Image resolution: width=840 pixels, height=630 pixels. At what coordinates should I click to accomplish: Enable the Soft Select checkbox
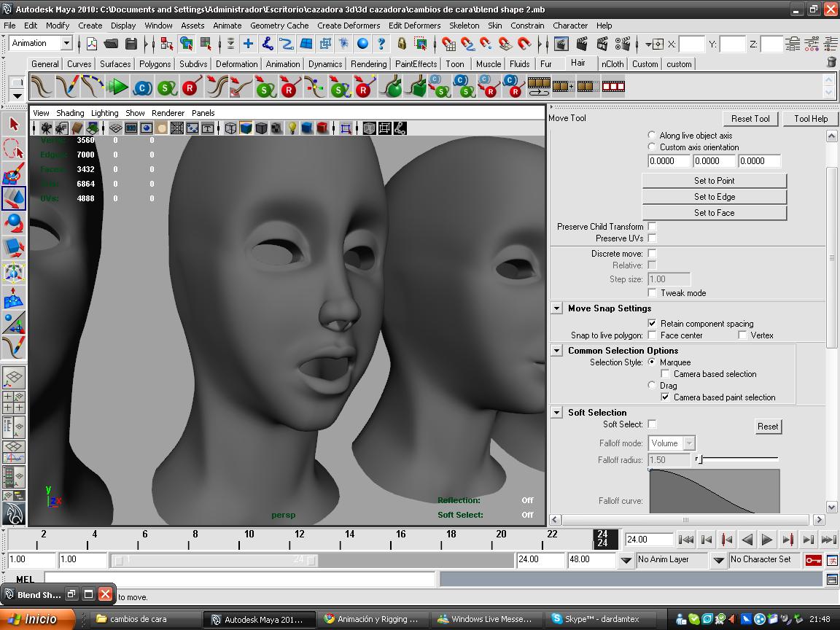652,424
